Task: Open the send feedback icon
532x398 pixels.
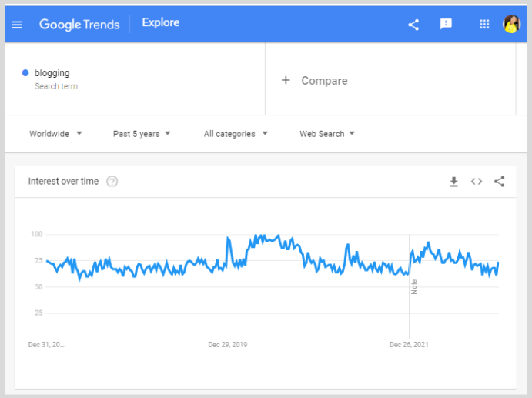Action: tap(446, 24)
